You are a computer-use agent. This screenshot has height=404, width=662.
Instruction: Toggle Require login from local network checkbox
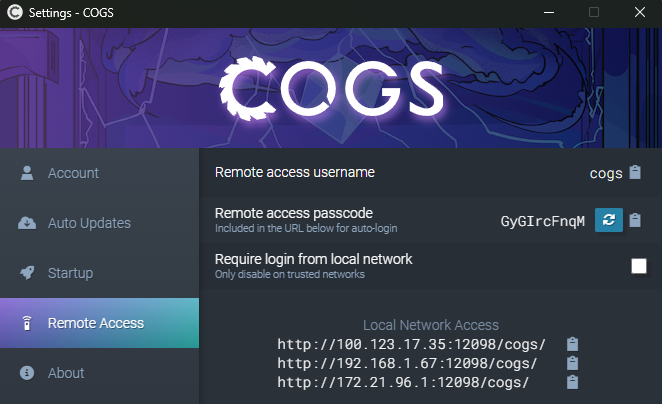(x=639, y=266)
